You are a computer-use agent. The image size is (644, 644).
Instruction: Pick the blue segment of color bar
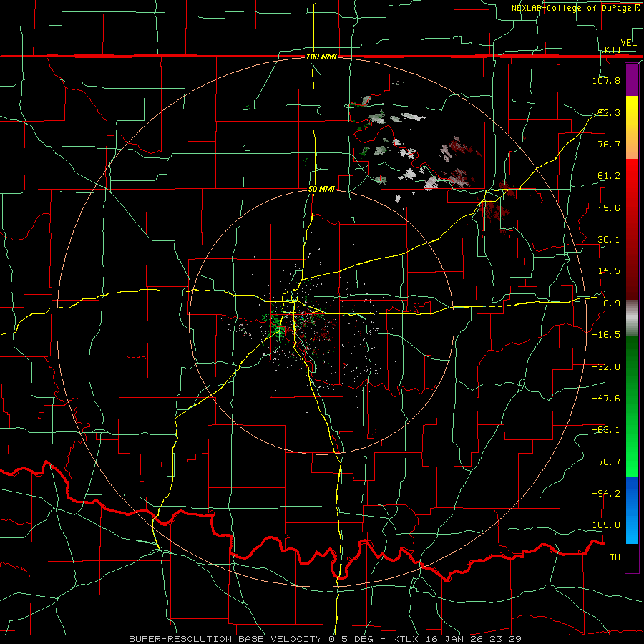click(x=632, y=510)
